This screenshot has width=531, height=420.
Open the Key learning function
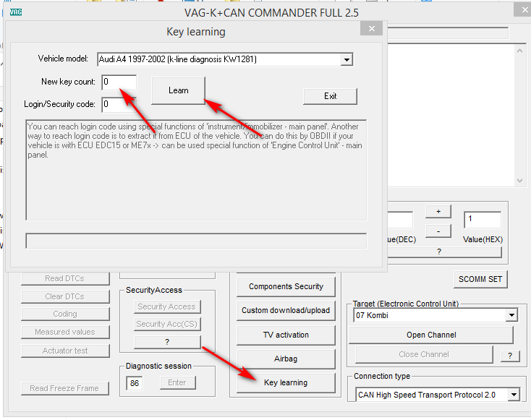[x=286, y=383]
